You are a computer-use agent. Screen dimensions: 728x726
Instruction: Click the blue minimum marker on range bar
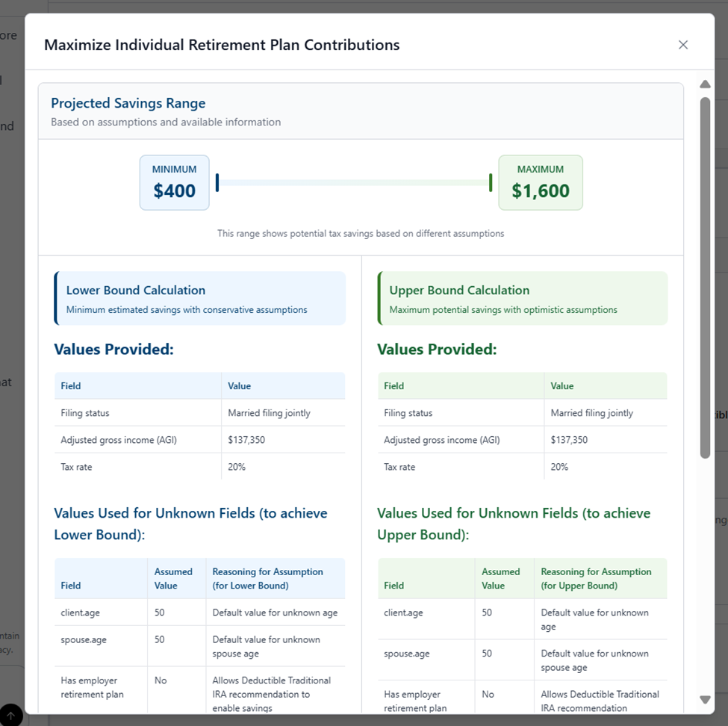pyautogui.click(x=217, y=182)
